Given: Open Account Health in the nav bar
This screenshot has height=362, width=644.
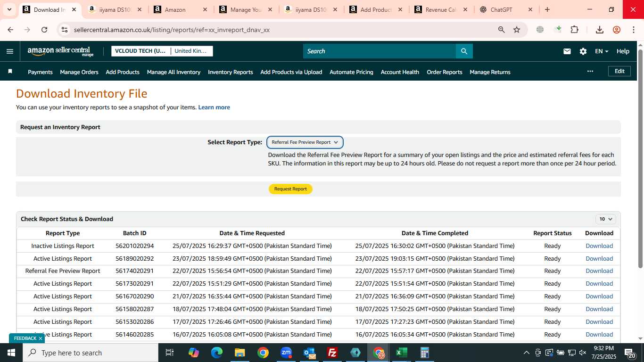Looking at the screenshot, I should 400,72.
